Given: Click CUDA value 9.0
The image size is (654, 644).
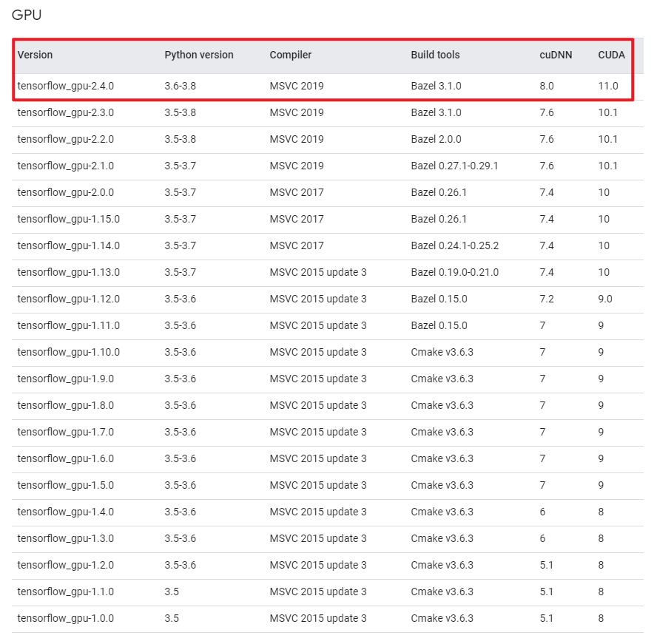Looking at the screenshot, I should (605, 299).
